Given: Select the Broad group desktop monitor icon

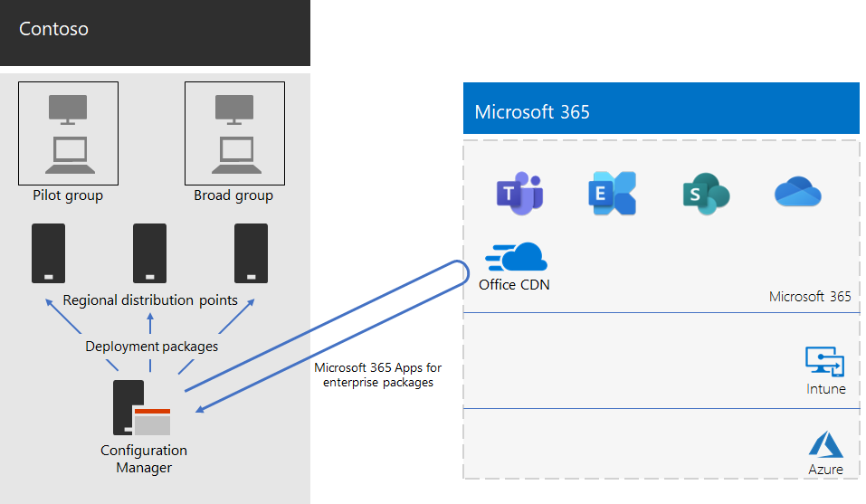Looking at the screenshot, I should click(234, 109).
